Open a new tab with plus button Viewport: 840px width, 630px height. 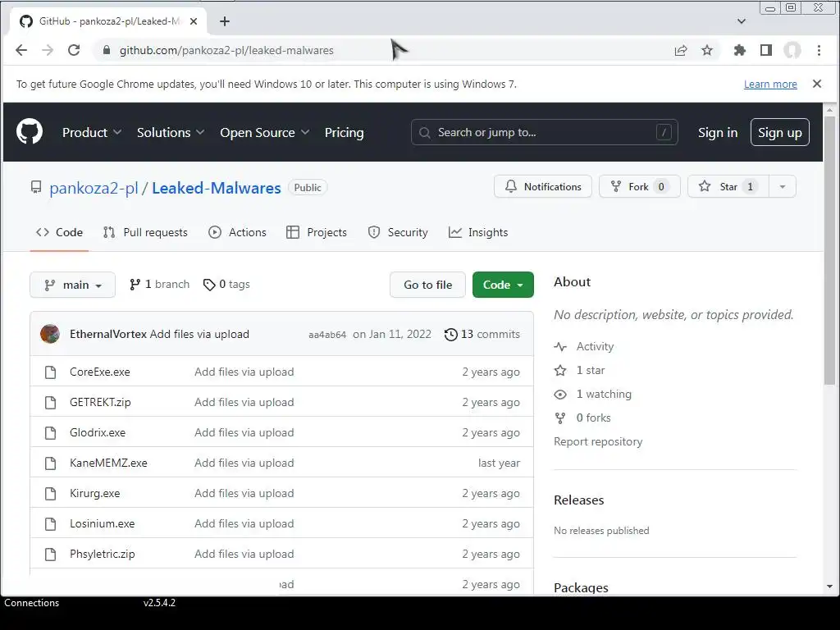click(225, 21)
